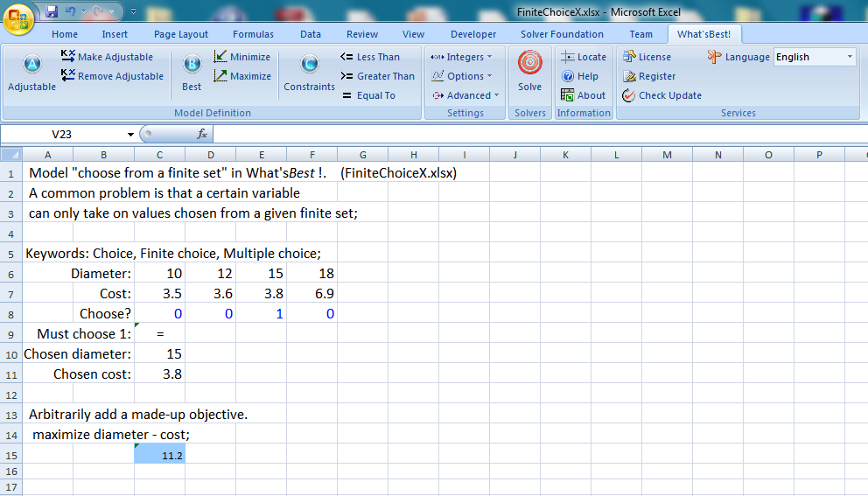Open the Undo history dropdown arrow
Image resolution: width=868 pixels, height=496 pixels.
point(84,11)
